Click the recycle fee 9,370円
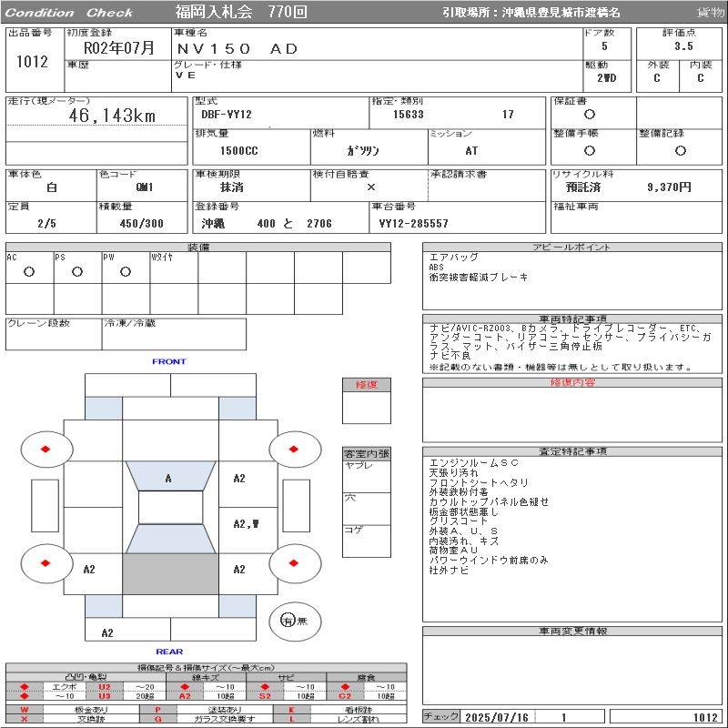Image resolution: width=728 pixels, height=728 pixels. pos(669,187)
